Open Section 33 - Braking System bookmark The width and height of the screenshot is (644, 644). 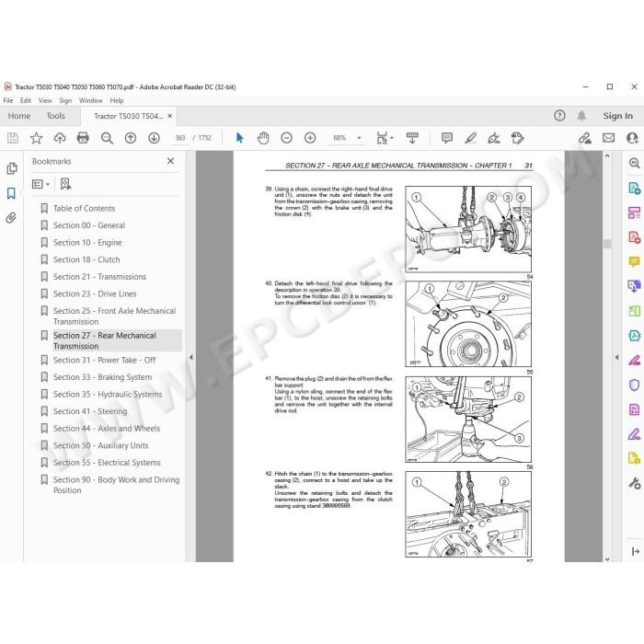(x=102, y=377)
